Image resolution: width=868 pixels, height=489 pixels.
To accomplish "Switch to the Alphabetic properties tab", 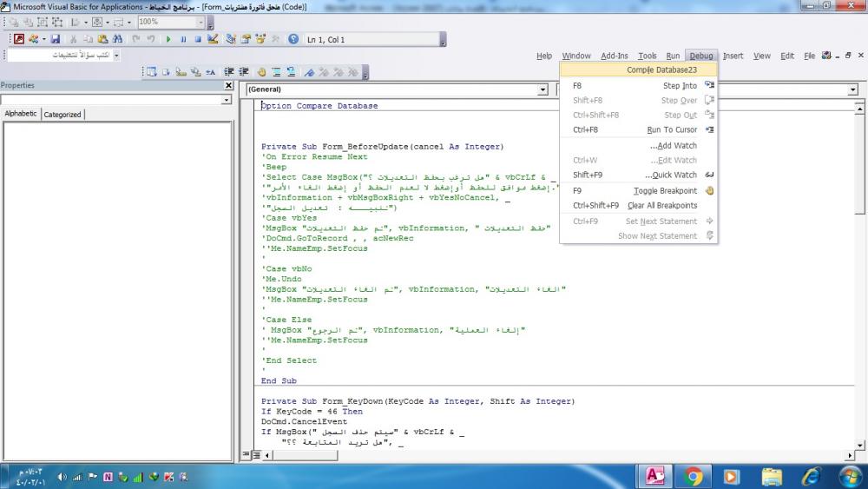I will pos(21,114).
